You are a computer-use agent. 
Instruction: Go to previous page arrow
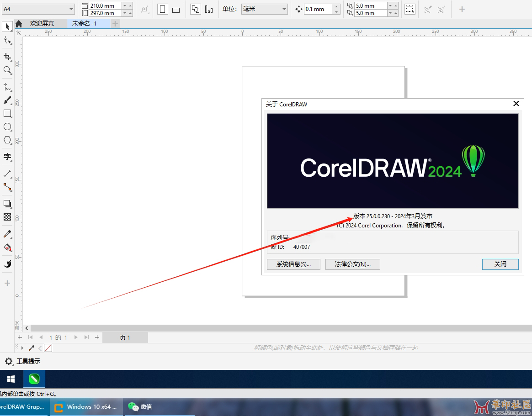point(41,337)
